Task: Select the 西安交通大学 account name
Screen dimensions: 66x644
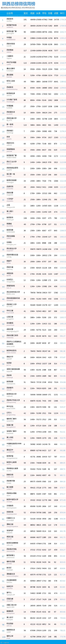Action: [x=11, y=118]
